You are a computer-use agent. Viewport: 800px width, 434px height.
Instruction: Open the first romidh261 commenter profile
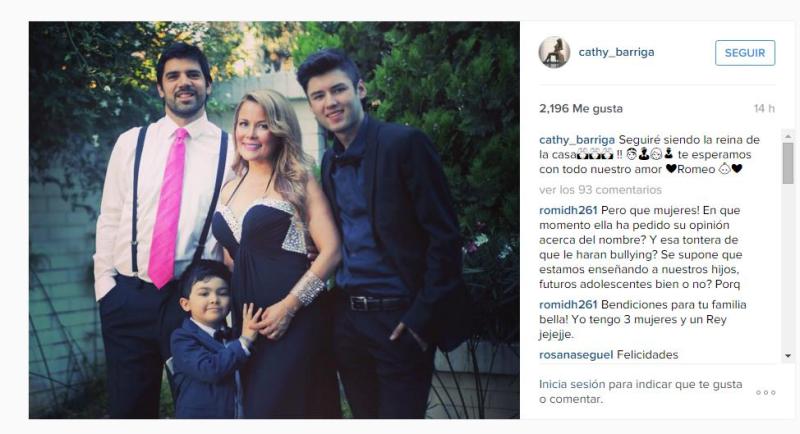tap(568, 210)
